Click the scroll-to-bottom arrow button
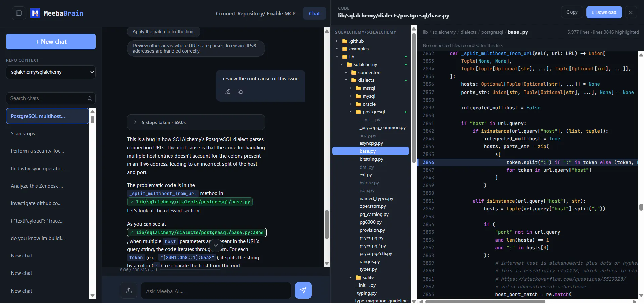This screenshot has width=644, height=305. point(216,246)
